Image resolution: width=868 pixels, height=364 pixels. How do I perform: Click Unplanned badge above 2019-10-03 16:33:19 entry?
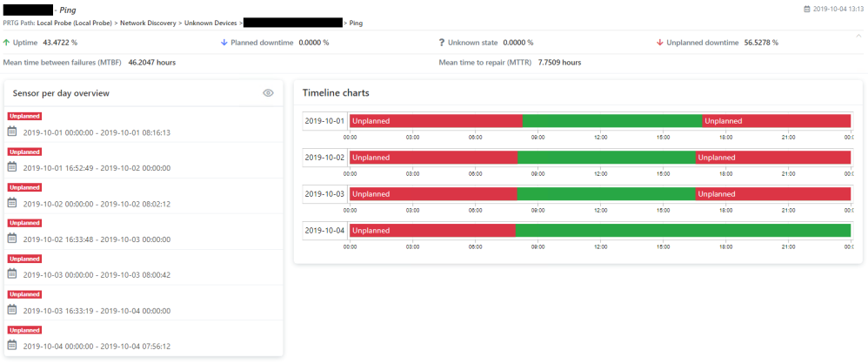(24, 294)
